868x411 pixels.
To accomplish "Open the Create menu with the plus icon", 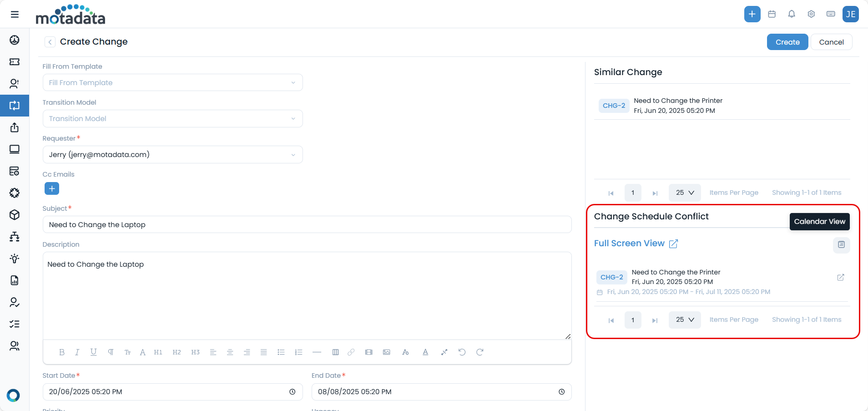I will click(x=752, y=14).
